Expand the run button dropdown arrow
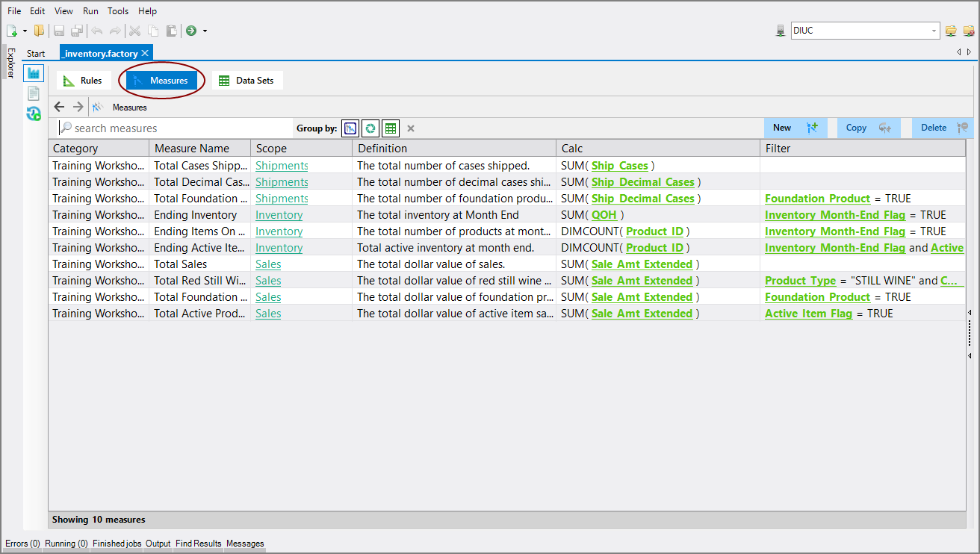Screen dimensions: 980x554 [205, 31]
